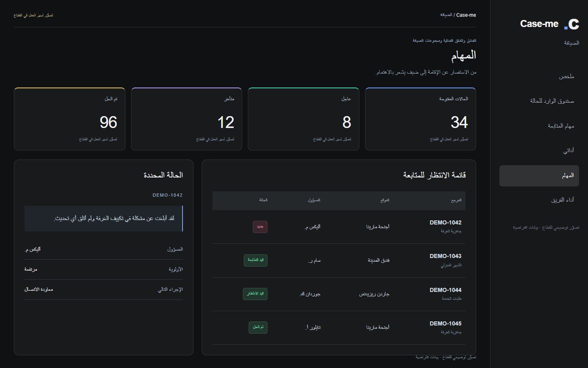Choose case DEMO-1045 in the table
The image size is (588, 368).
click(x=445, y=324)
